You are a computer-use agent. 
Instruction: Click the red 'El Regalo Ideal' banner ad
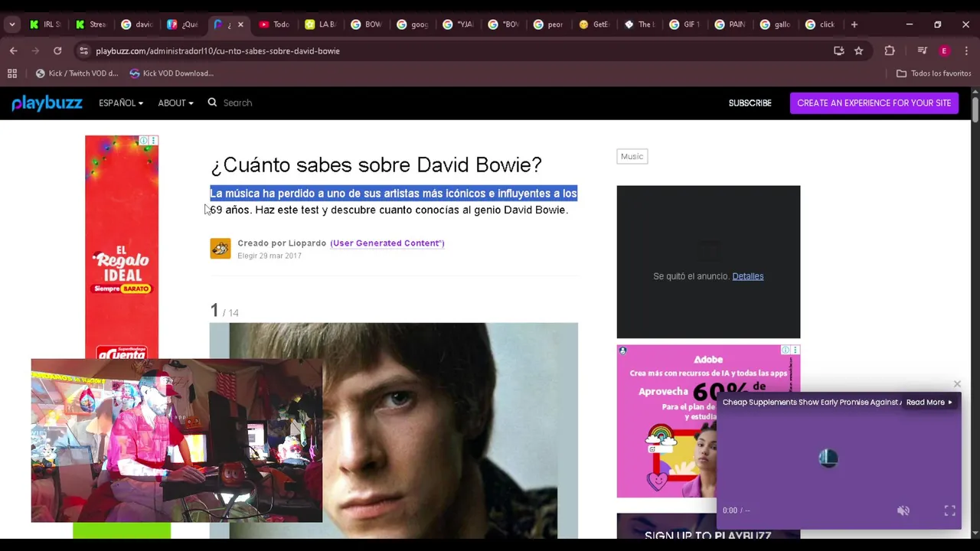122,249
